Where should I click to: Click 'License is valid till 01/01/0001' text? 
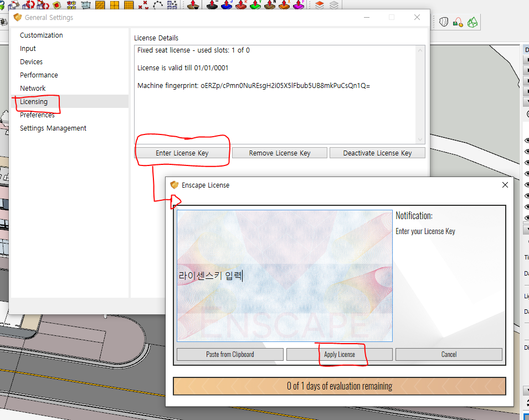pos(183,68)
